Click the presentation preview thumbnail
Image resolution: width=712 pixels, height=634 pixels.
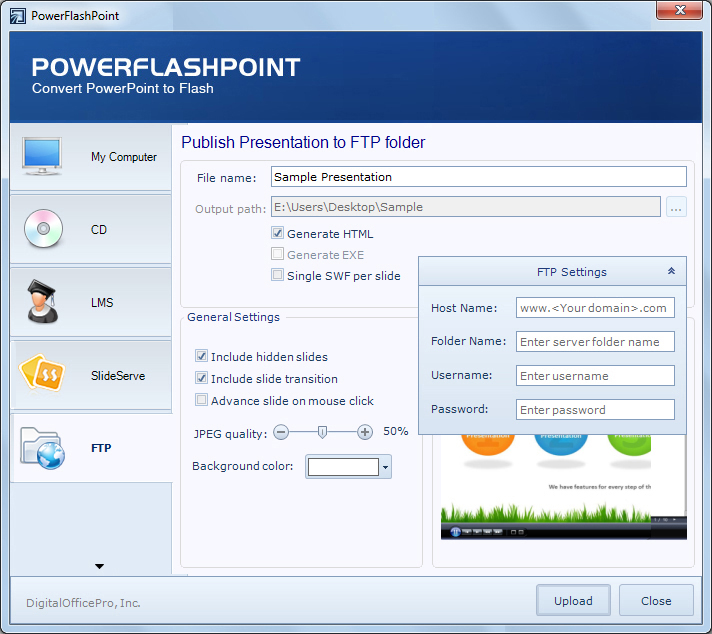click(564, 487)
